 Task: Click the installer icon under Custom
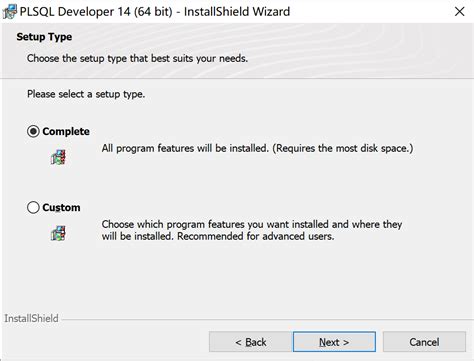pos(58,233)
